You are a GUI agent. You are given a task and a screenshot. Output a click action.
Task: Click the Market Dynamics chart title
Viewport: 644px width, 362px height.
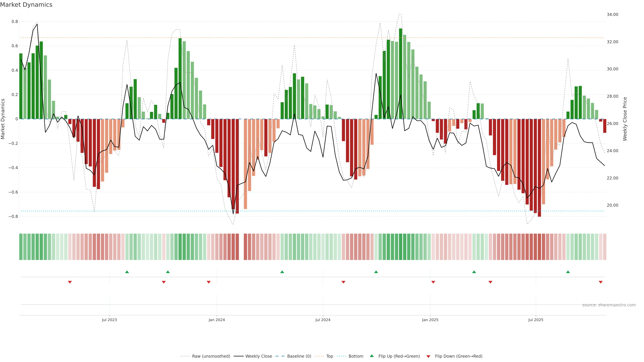pyautogui.click(x=26, y=5)
